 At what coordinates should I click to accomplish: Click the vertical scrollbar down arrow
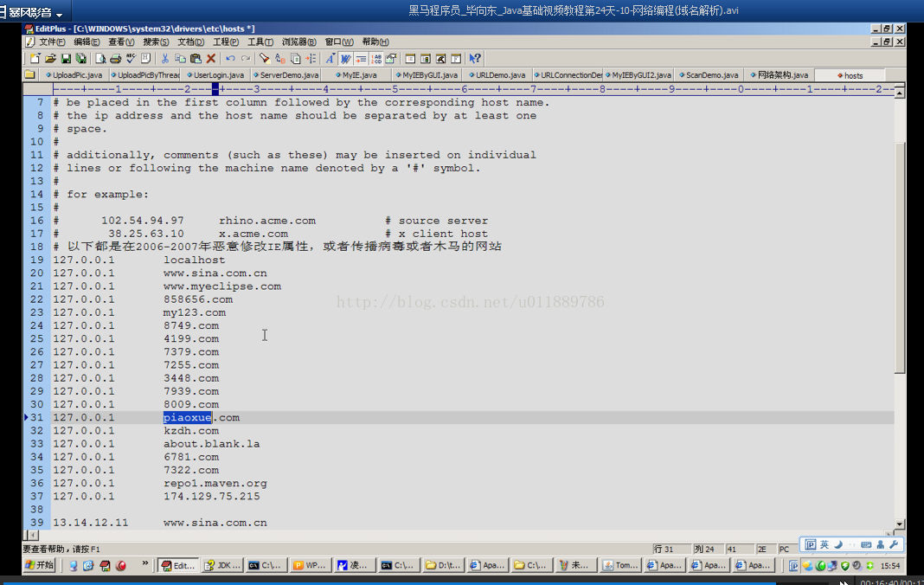899,524
